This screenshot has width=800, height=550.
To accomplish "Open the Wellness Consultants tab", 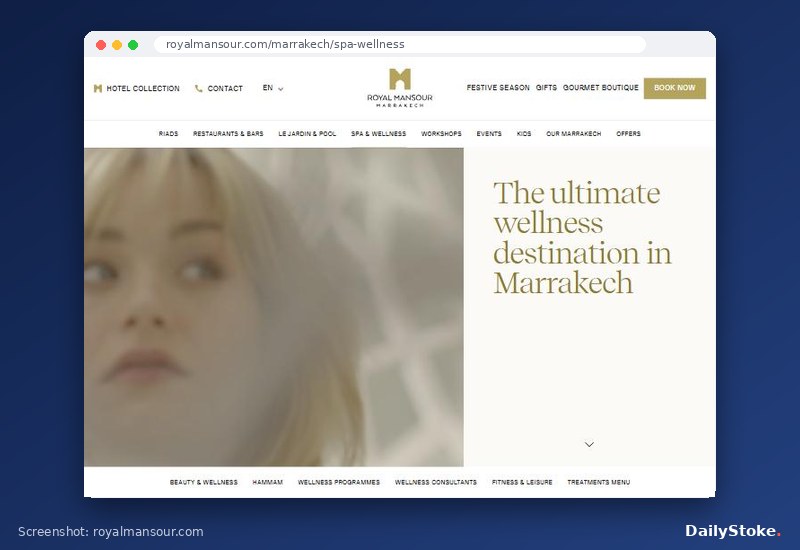I will pyautogui.click(x=436, y=482).
